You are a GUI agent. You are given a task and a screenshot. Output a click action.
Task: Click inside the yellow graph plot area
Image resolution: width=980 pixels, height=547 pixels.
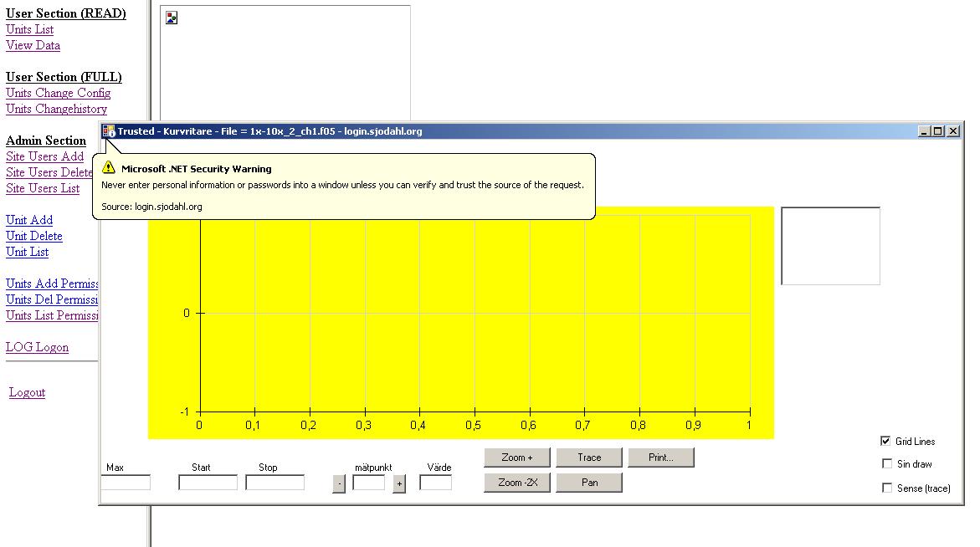point(460,322)
